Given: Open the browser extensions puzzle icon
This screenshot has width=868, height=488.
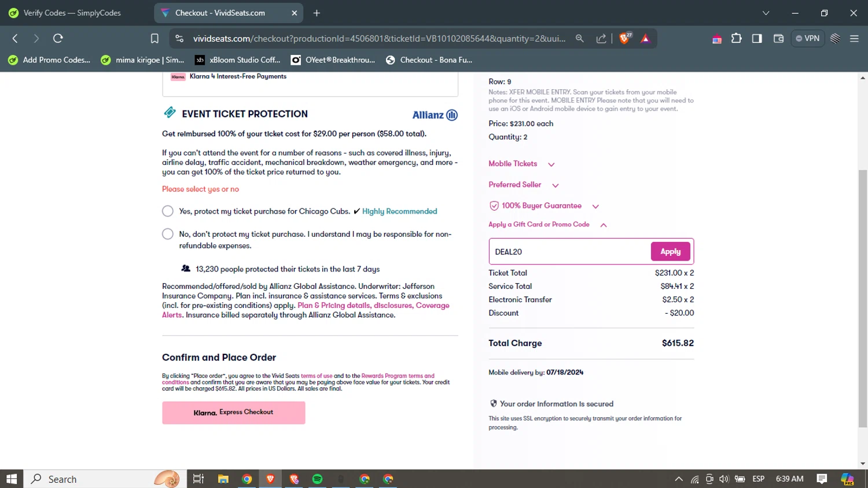Looking at the screenshot, I should pos(736,38).
